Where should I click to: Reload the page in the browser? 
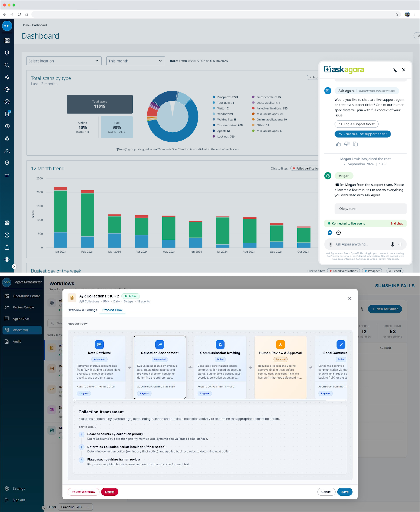tap(19, 14)
